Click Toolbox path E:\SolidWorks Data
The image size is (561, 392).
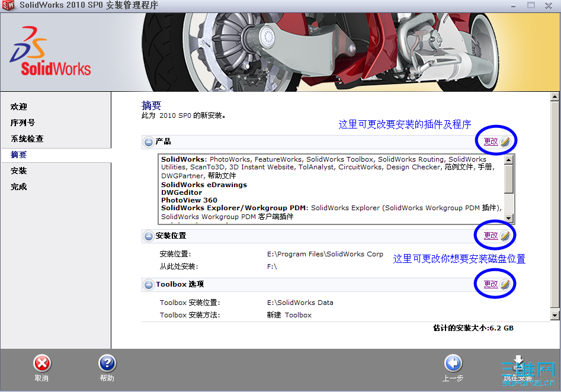pos(300,303)
